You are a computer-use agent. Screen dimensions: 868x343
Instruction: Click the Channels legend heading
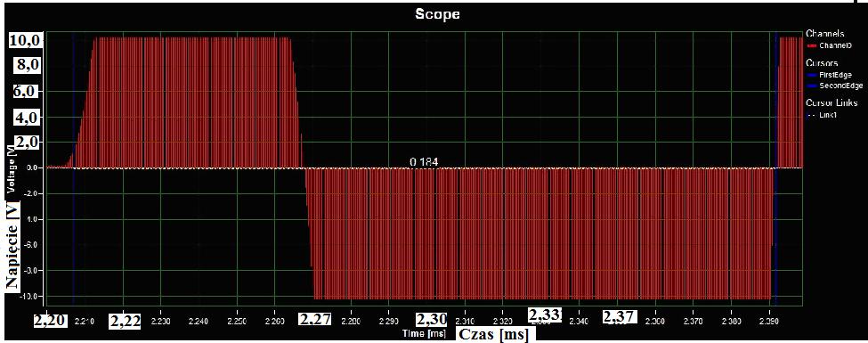click(x=824, y=34)
